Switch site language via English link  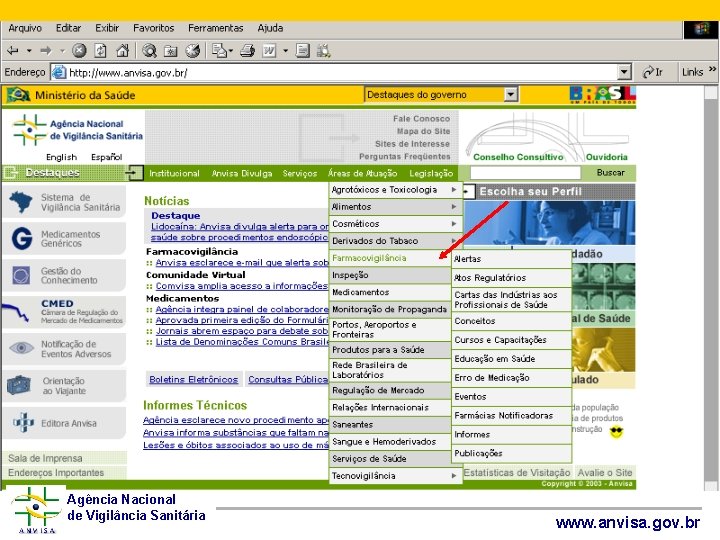point(61,157)
